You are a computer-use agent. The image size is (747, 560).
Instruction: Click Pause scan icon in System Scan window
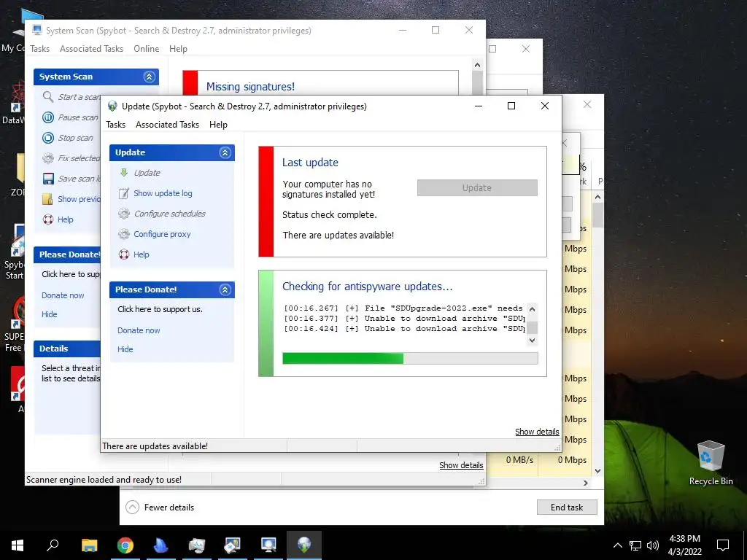[x=48, y=117]
